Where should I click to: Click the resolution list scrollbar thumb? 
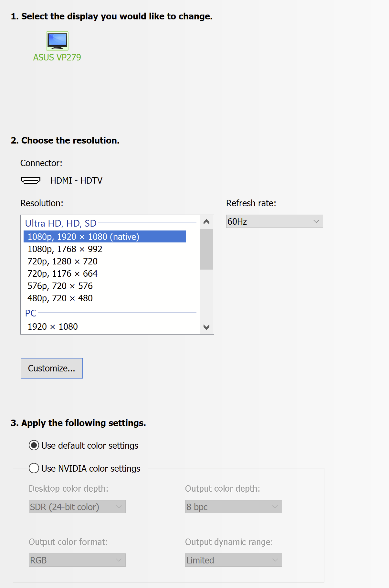[x=206, y=249]
